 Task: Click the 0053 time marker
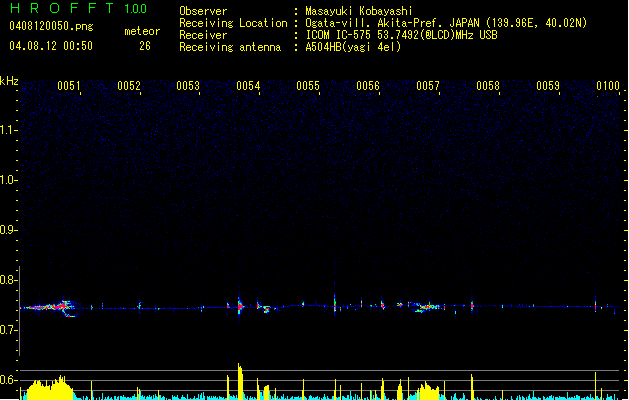188,85
